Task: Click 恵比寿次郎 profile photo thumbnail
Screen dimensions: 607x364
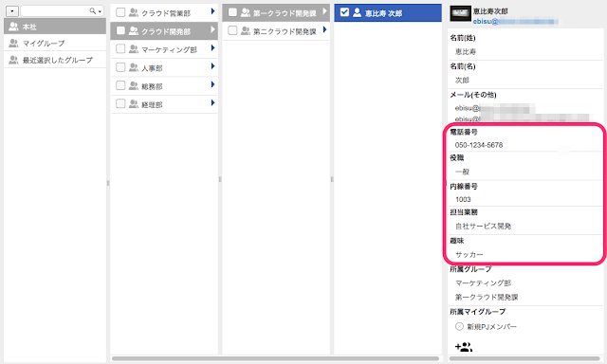Action: (x=460, y=14)
